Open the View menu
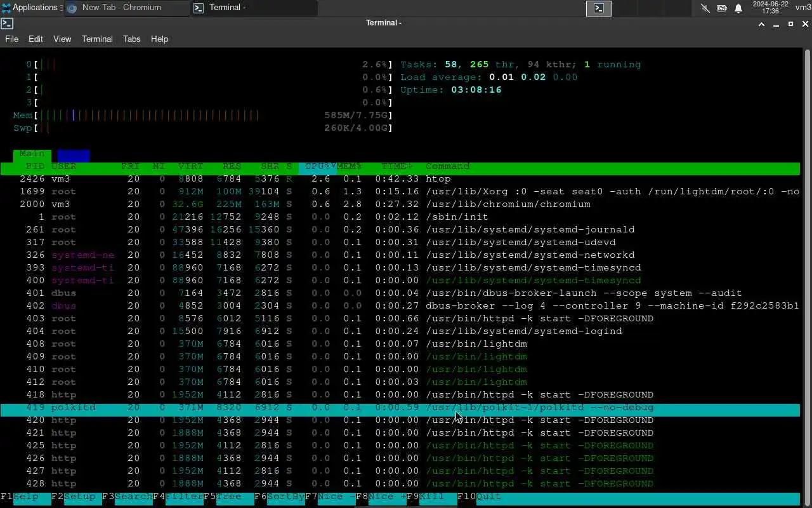The image size is (812, 508). coord(62,39)
